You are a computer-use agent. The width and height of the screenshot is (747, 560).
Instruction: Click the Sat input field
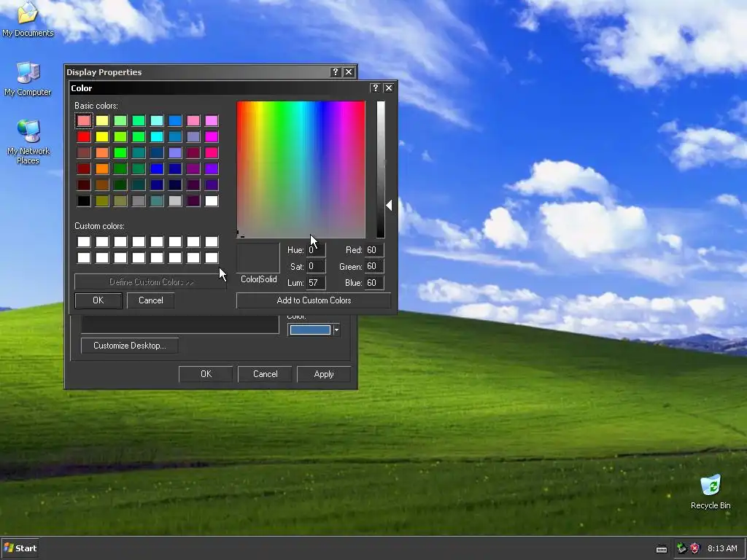(x=316, y=266)
